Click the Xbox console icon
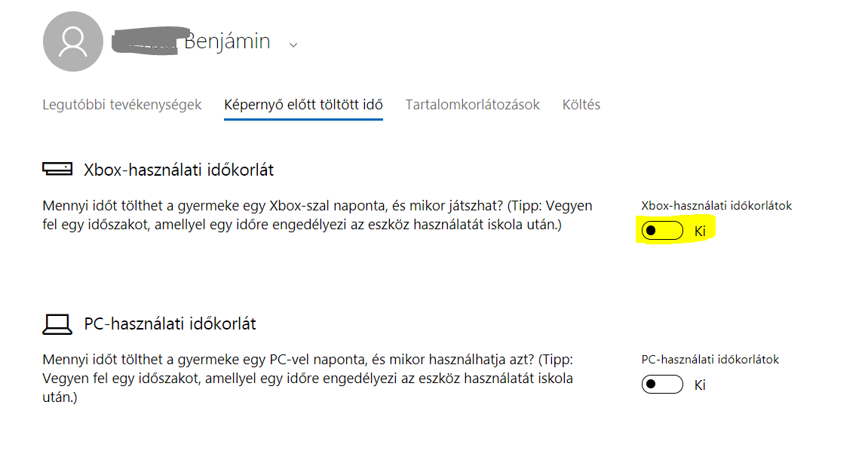The image size is (868, 460). (57, 170)
